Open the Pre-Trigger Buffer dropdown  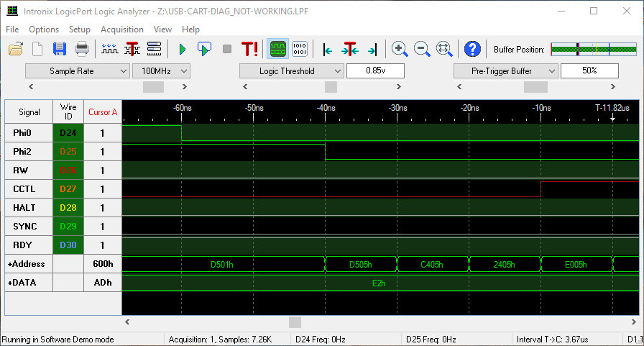tap(505, 71)
